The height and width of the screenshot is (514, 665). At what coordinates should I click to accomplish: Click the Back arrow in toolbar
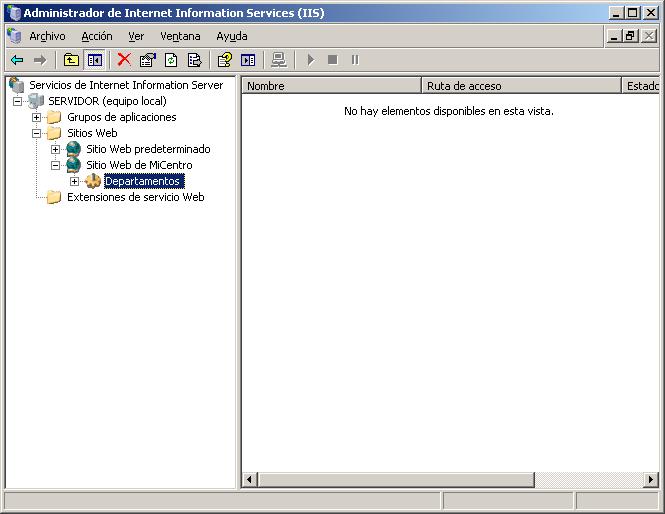click(x=17, y=60)
